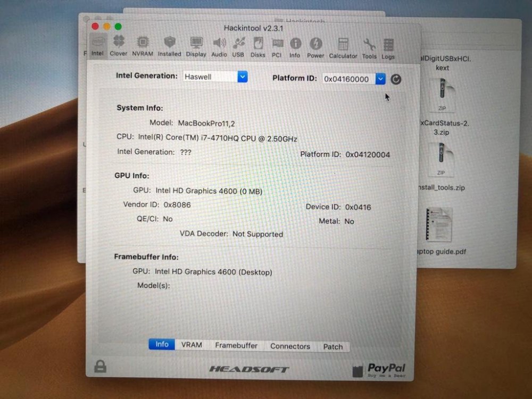Click the refresh icon beside Platform ID
The height and width of the screenshot is (399, 532).
(x=396, y=79)
